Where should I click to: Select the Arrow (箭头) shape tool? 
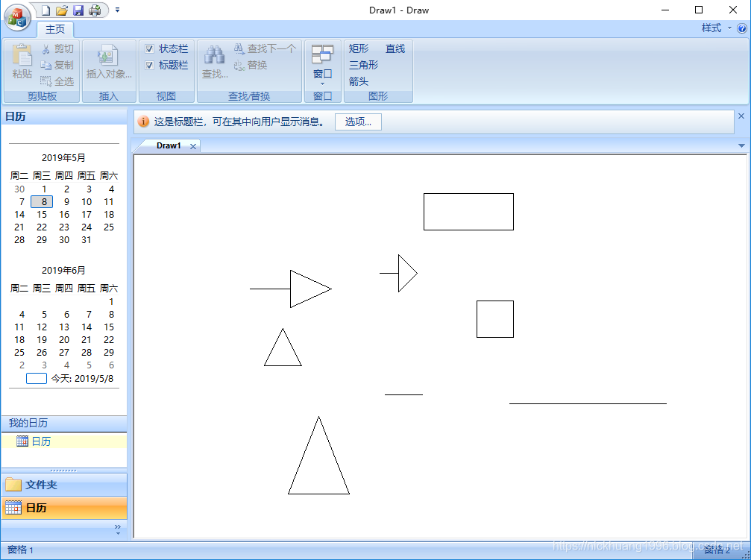click(359, 81)
